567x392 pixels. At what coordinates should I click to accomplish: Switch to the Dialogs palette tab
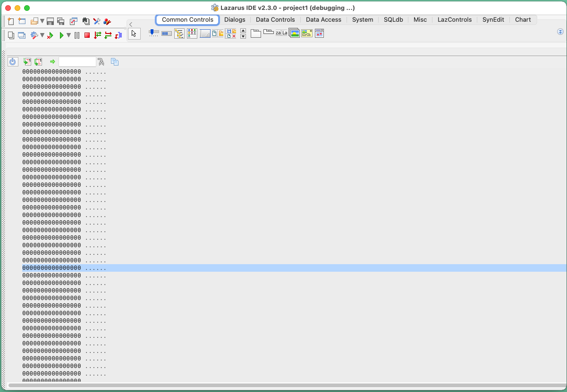click(235, 20)
